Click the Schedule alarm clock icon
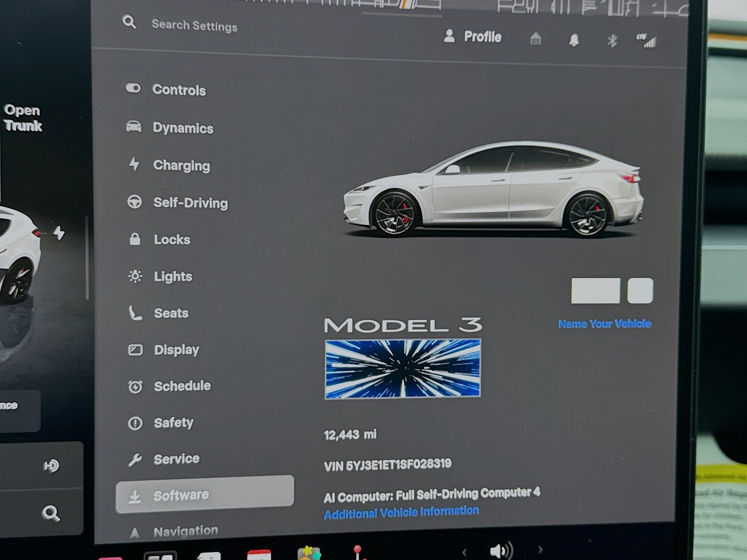This screenshot has height=560, width=747. [x=135, y=387]
